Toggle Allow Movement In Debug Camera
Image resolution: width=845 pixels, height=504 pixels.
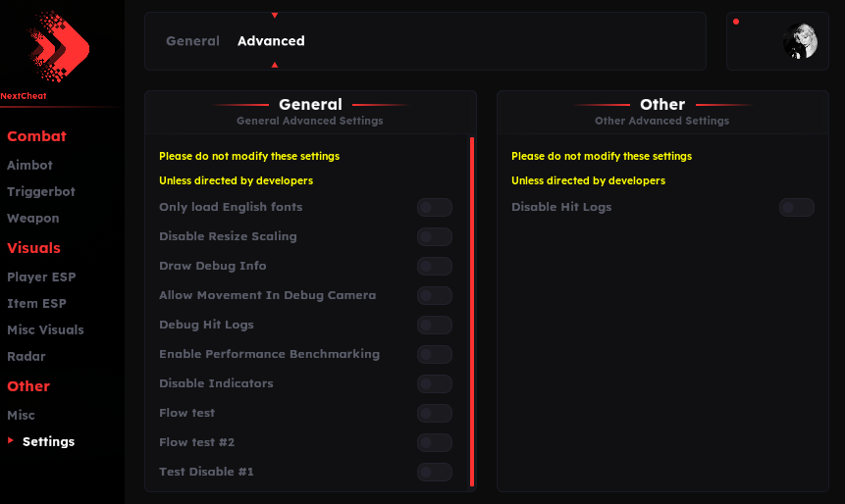[x=434, y=295]
